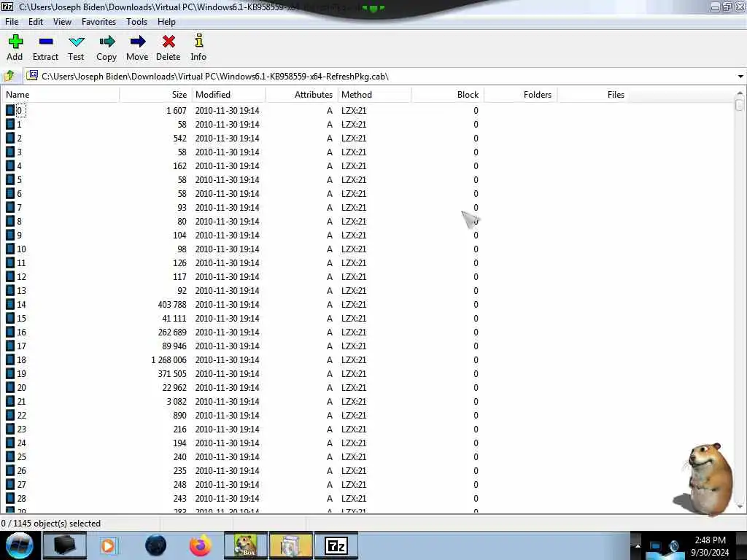Click file icon for item 25
The height and width of the screenshot is (560, 747).
10,456
